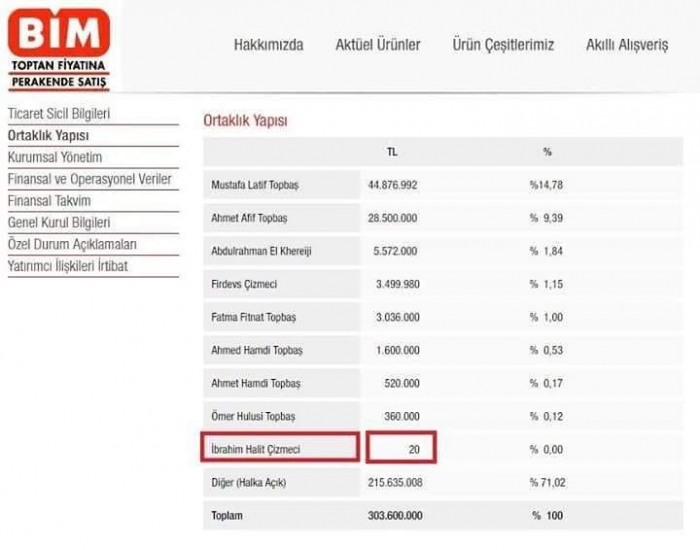The height and width of the screenshot is (550, 700).
Task: Open the Akıllı Alışveriş menu
Action: pos(626,45)
